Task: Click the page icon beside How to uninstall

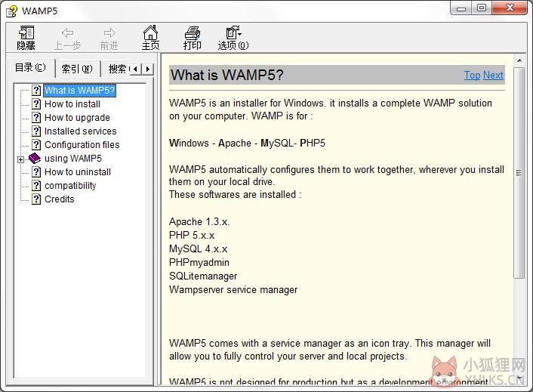Action: point(36,171)
